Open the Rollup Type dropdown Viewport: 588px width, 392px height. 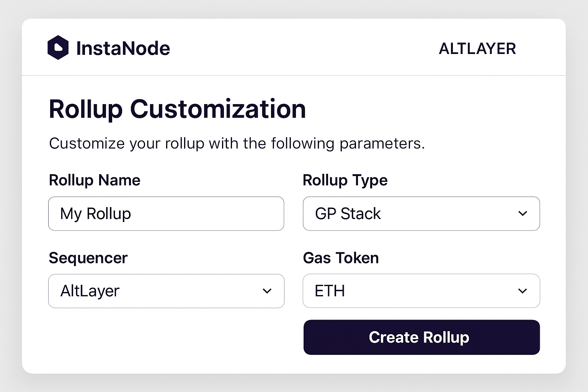tap(421, 214)
